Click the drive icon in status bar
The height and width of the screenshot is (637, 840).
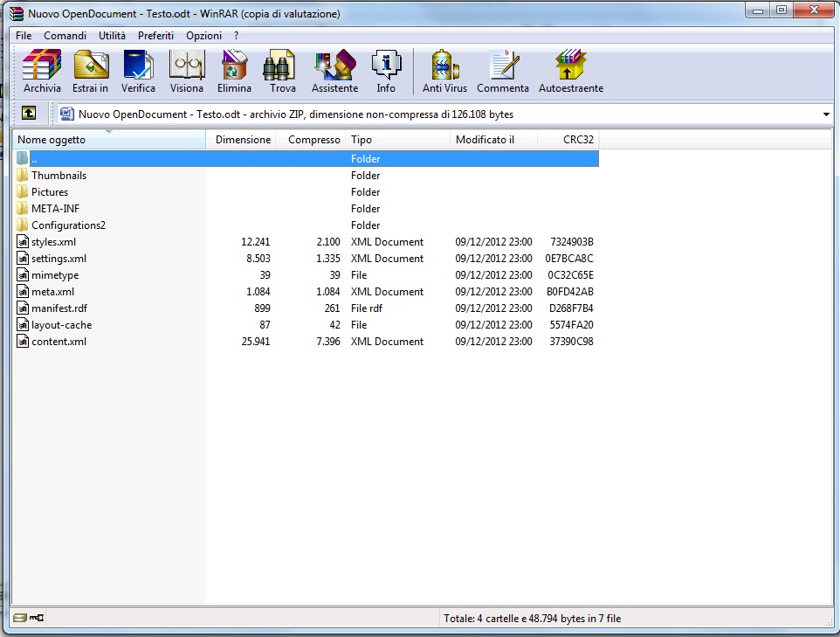point(20,618)
